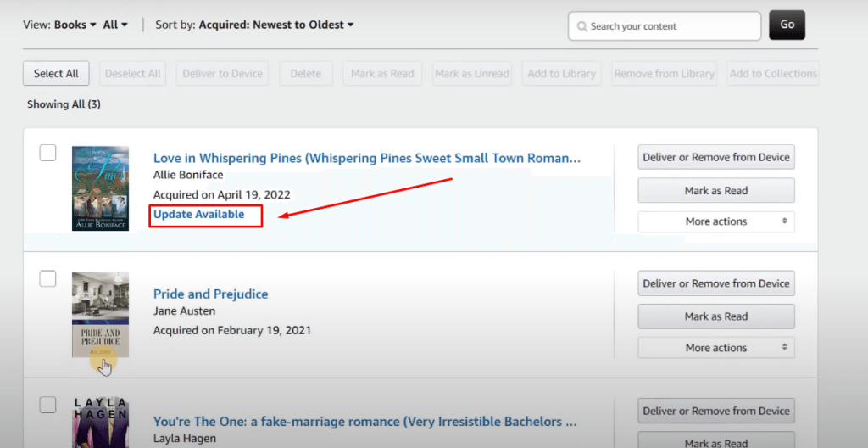This screenshot has width=868, height=448.
Task: Click Acquired on February 19, 2021 text
Action: [232, 330]
